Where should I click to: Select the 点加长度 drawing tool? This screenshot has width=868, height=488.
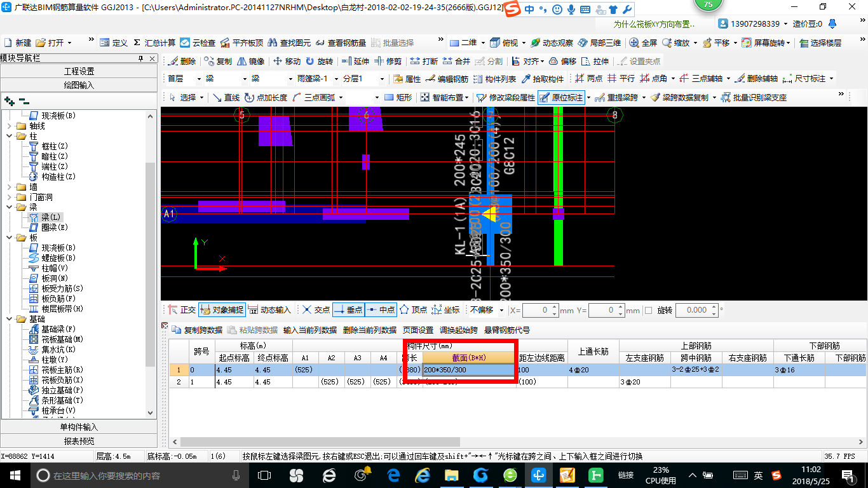[x=266, y=97]
